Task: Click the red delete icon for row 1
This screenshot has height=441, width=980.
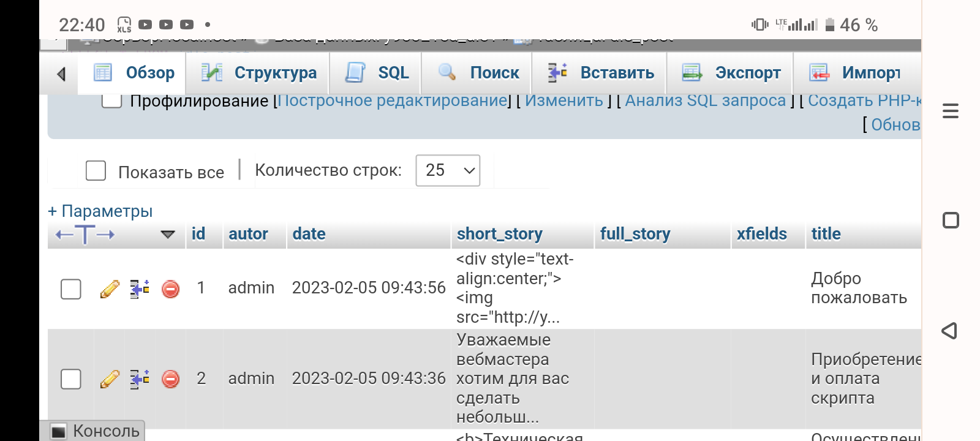Action: point(170,288)
